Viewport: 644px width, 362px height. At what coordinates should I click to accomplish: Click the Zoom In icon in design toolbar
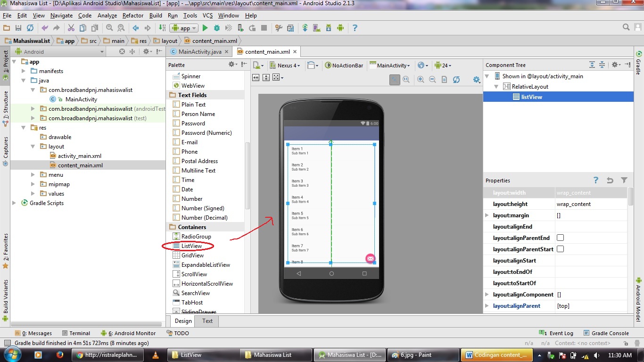click(x=421, y=80)
